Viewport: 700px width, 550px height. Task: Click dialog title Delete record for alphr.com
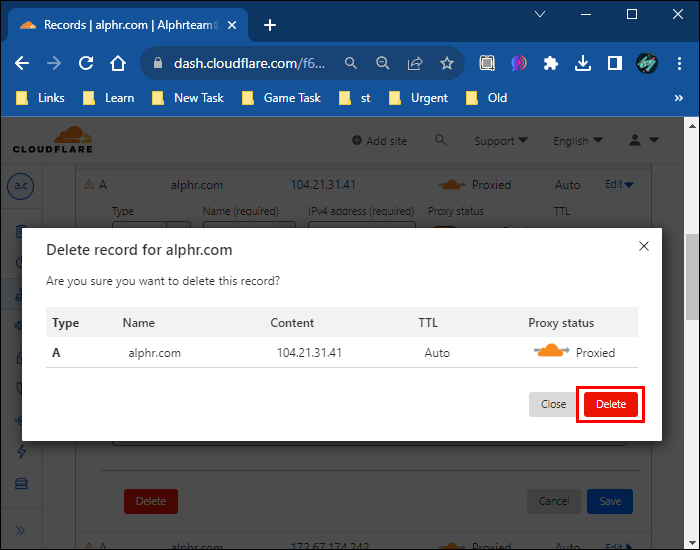139,250
